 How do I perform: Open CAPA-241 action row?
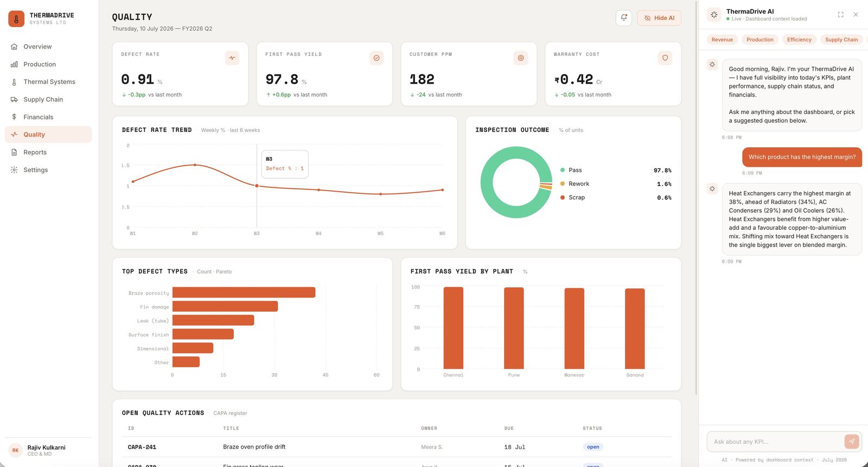[x=397, y=447]
